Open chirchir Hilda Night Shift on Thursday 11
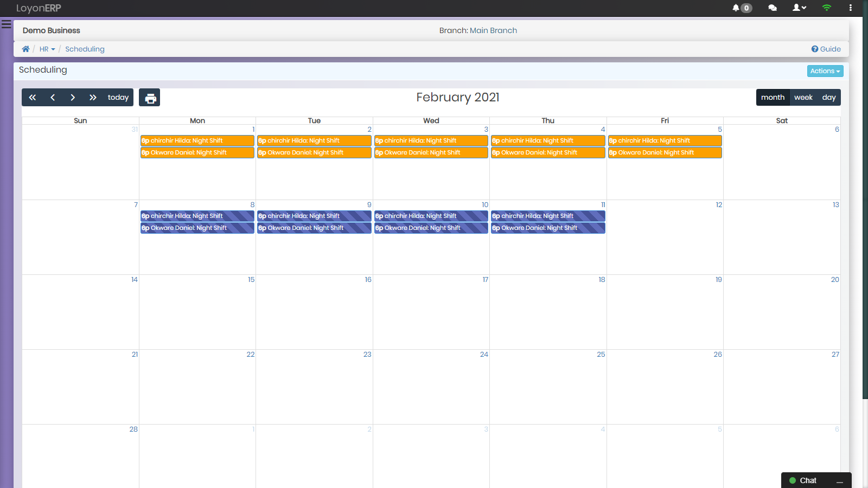The image size is (868, 488). (548, 216)
